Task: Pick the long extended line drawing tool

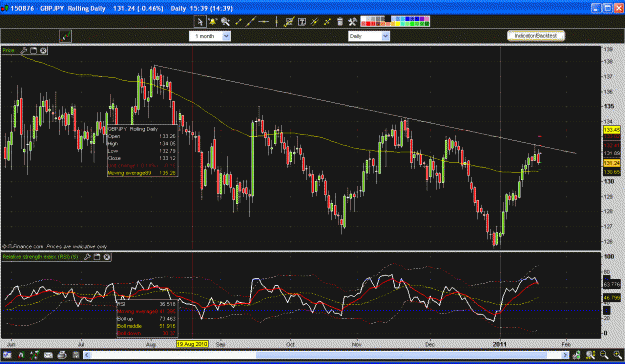Action: (250, 22)
